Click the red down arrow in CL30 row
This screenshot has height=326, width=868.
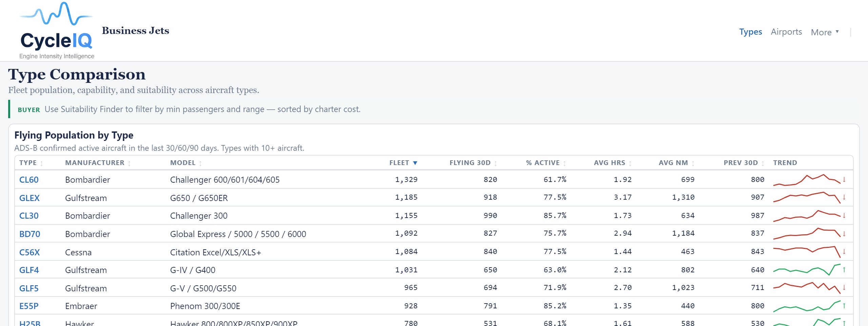(x=844, y=216)
